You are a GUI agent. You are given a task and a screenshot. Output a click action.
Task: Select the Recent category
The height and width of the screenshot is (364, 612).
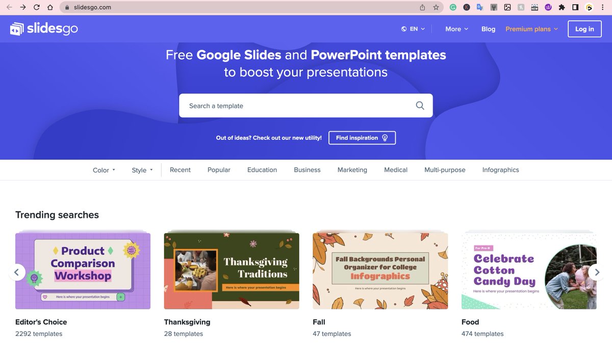click(x=180, y=170)
